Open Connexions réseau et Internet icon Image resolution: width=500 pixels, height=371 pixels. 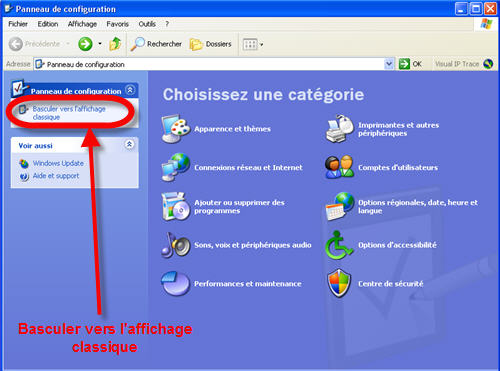(176, 167)
